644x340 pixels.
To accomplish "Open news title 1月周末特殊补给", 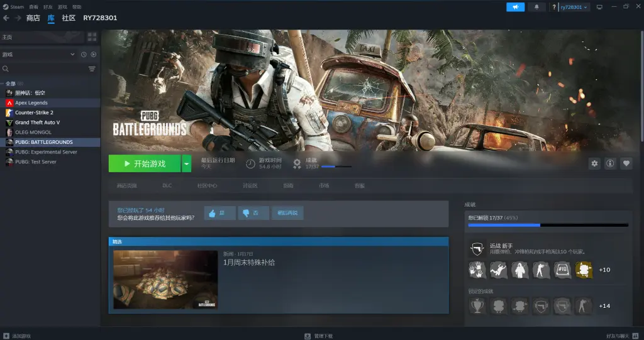I will coord(249,263).
